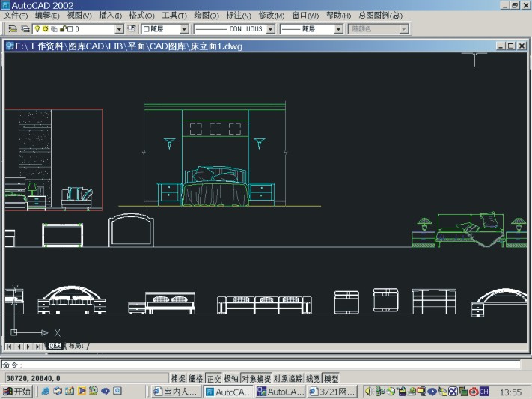532x399 pixels.
Task: Expand the layer list dropdown arrow
Action: coord(119,29)
